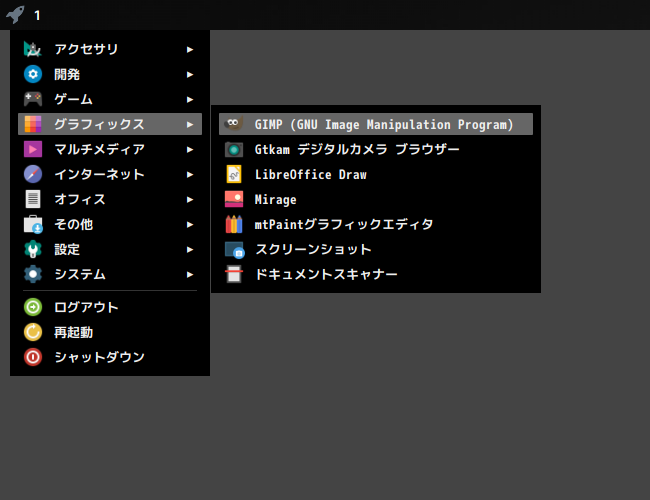
Task: Select the グラフィックス menu category
Action: (x=110, y=124)
